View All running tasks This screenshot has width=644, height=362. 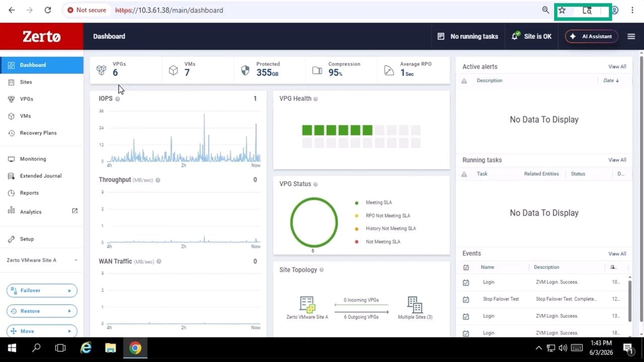(617, 160)
